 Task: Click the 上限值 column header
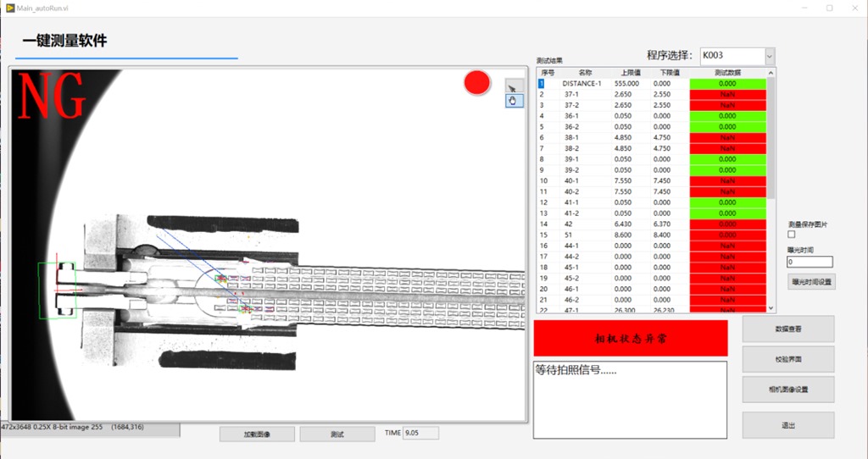click(631, 73)
